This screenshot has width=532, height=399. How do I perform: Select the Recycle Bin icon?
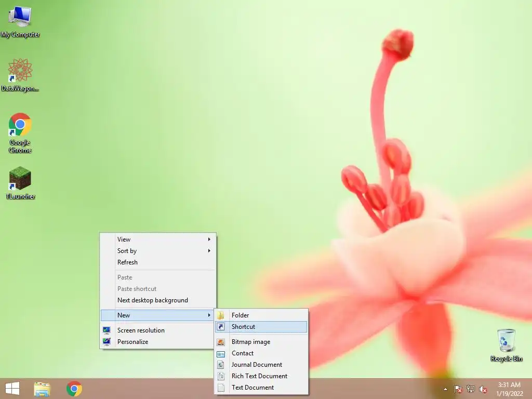506,345
